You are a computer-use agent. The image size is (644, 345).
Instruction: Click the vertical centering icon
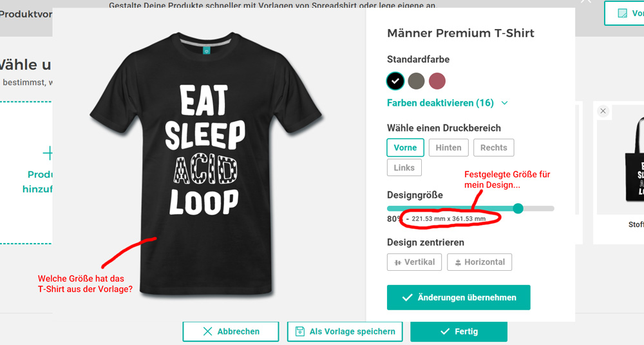[397, 262]
